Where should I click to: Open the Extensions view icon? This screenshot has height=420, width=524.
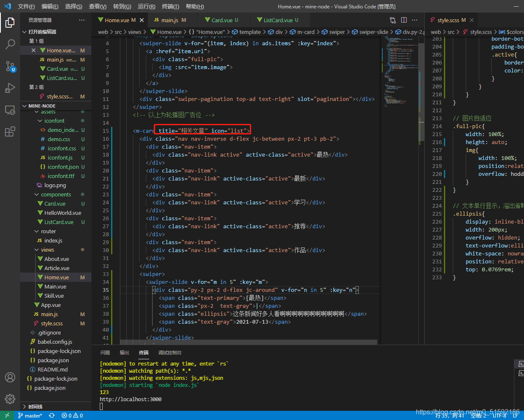pyautogui.click(x=10, y=132)
